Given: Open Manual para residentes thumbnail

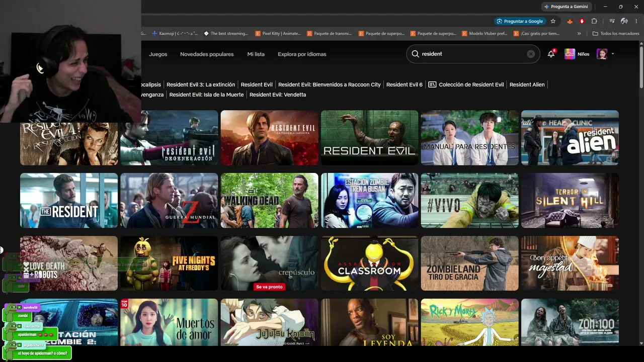Looking at the screenshot, I should coord(470,138).
